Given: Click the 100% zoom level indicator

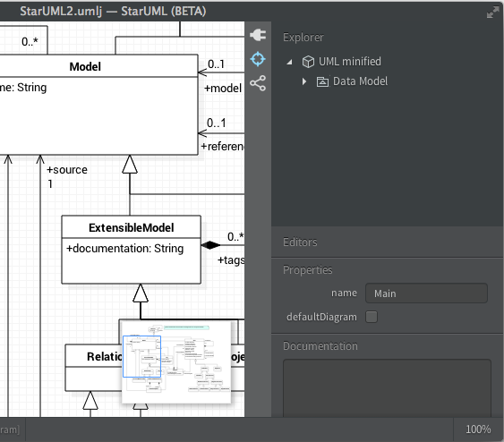Looking at the screenshot, I should [x=478, y=429].
